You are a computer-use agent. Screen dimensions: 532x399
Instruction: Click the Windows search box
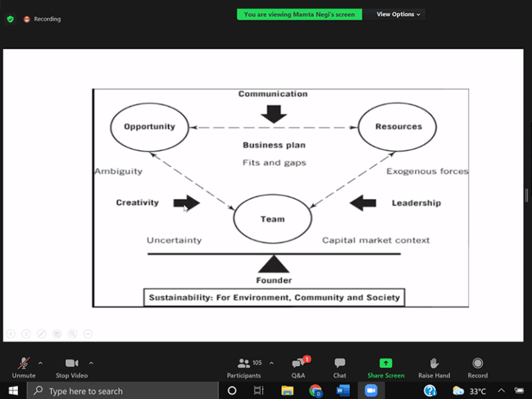[x=125, y=391]
